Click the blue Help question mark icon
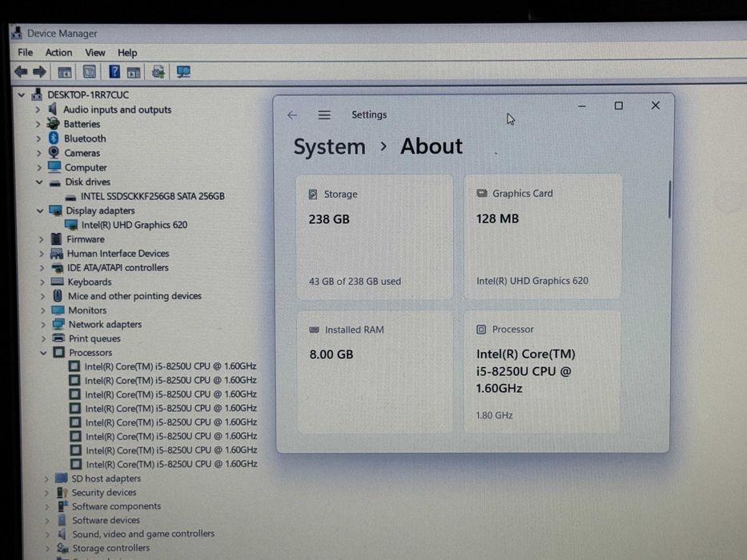747x560 pixels. [x=114, y=72]
